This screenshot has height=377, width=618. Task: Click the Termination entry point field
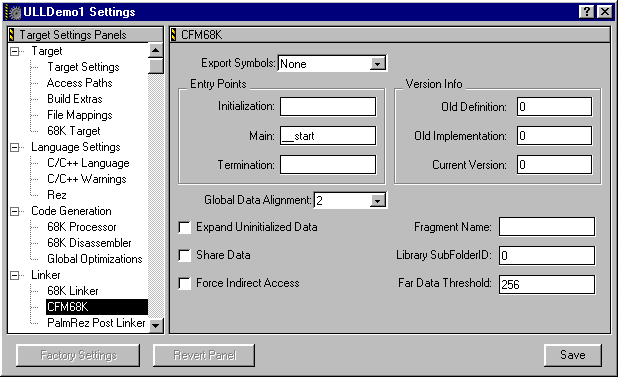click(x=328, y=165)
